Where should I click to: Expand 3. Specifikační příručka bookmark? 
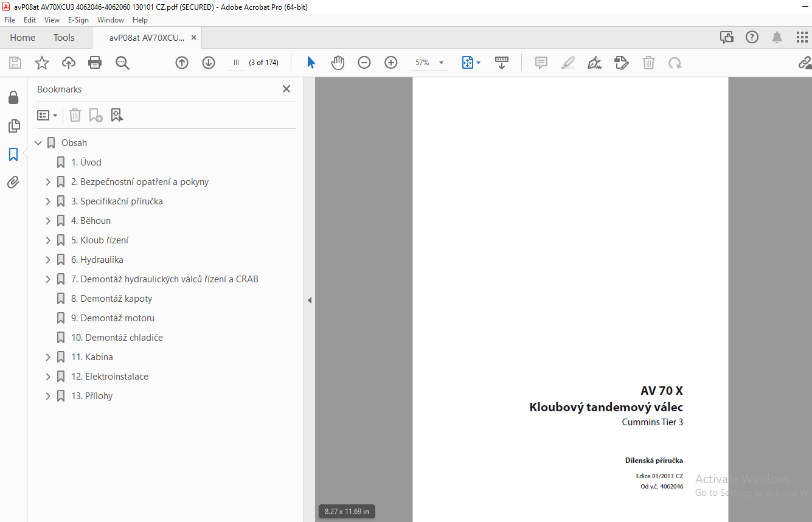[x=48, y=201]
